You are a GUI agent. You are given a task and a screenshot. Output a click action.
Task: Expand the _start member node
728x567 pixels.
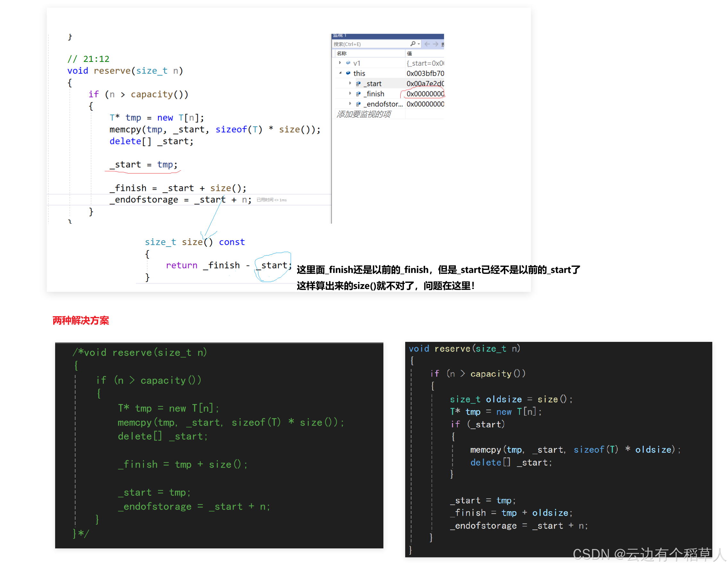(350, 83)
